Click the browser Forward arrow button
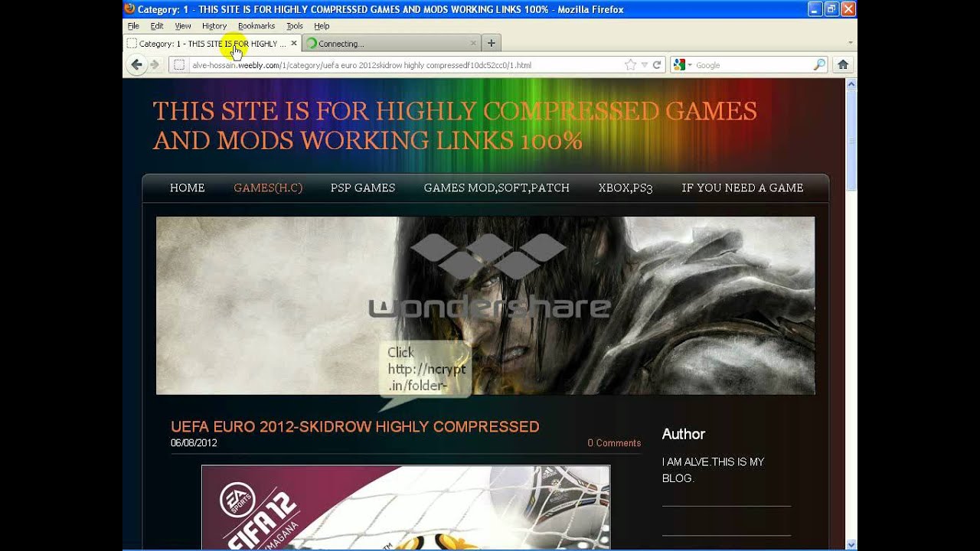 (155, 65)
